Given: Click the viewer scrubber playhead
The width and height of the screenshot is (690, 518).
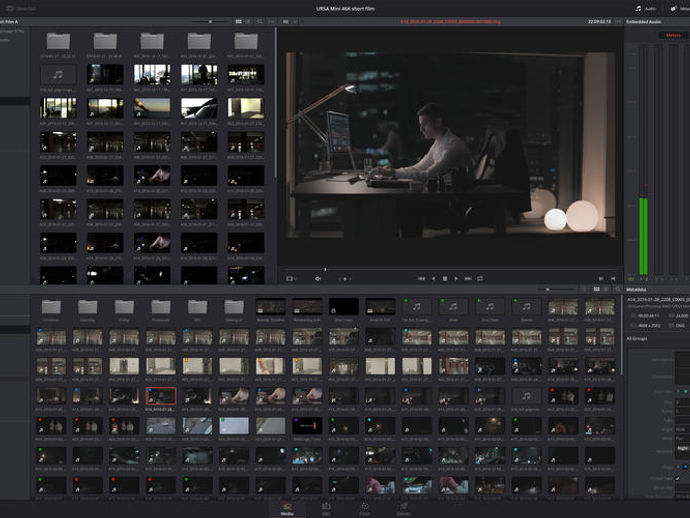Looking at the screenshot, I should point(325,269).
